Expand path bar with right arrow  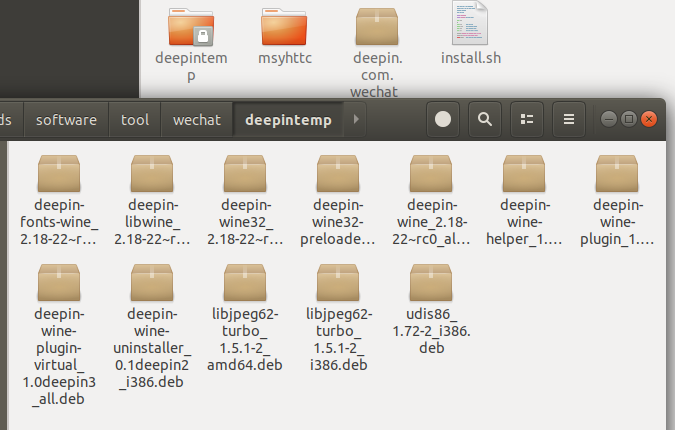[x=356, y=119]
